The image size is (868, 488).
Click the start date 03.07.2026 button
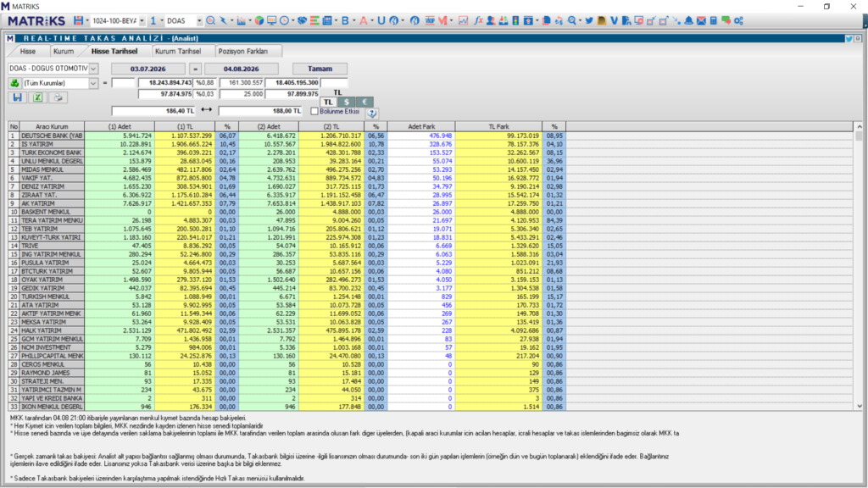[x=147, y=69]
